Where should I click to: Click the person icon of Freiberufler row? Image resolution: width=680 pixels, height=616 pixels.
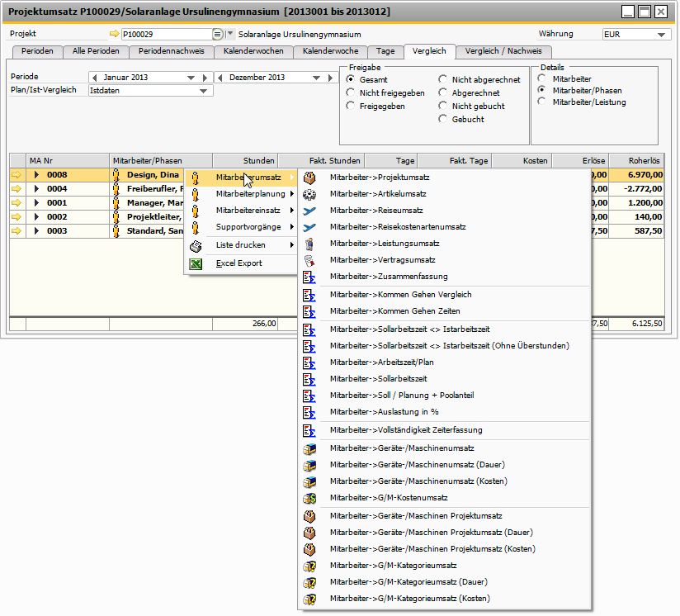(x=116, y=189)
